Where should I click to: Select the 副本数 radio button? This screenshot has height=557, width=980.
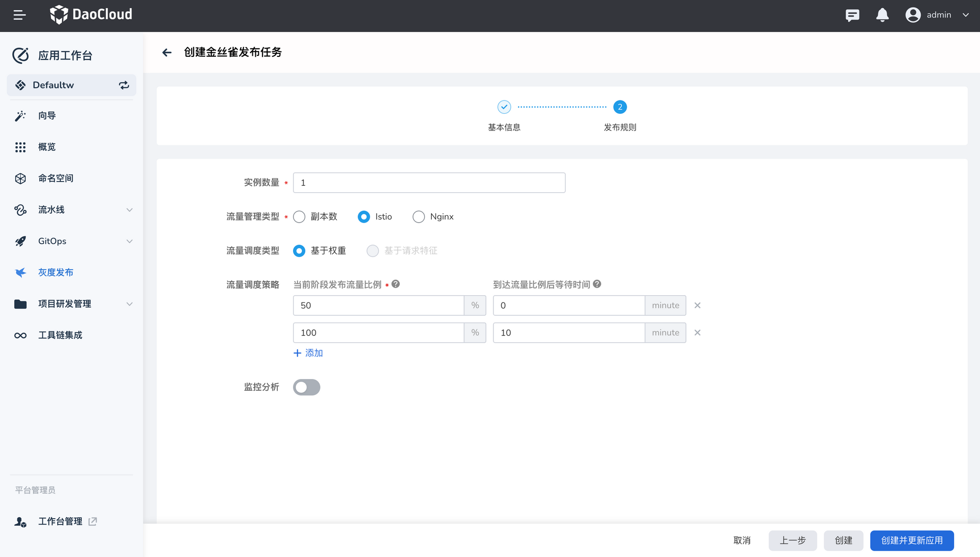point(299,217)
